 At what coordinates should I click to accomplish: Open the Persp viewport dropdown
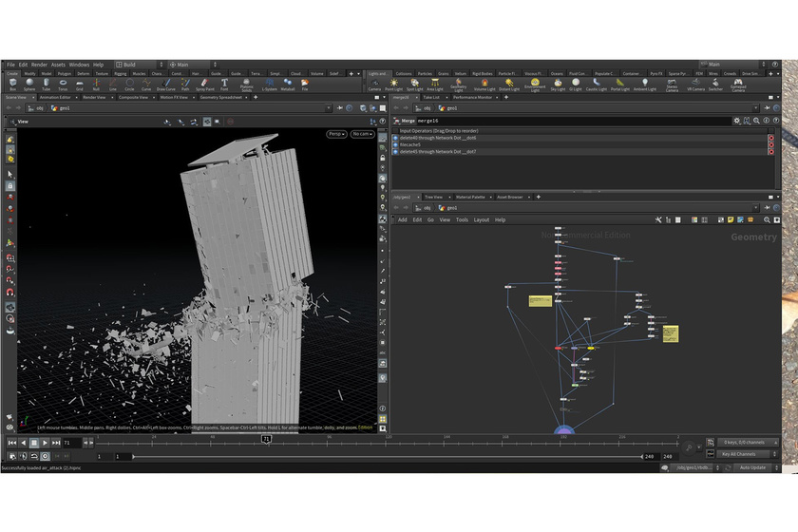click(336, 134)
